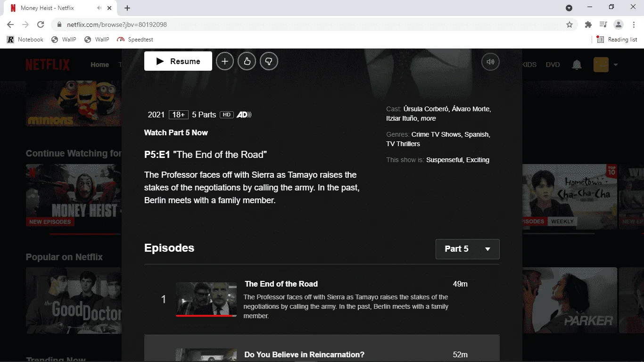Open Chrome profile icon
Viewport: 644px width, 362px height.
[619, 25]
